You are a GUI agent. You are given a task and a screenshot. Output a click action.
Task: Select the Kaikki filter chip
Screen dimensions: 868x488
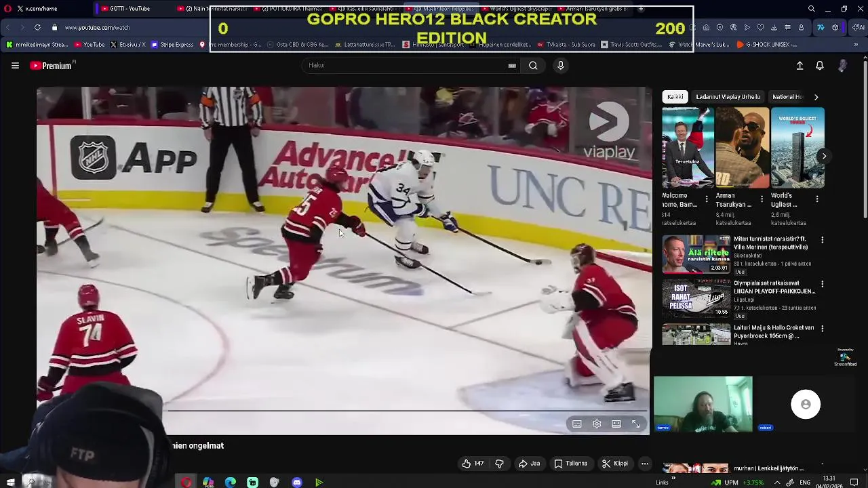coord(675,97)
